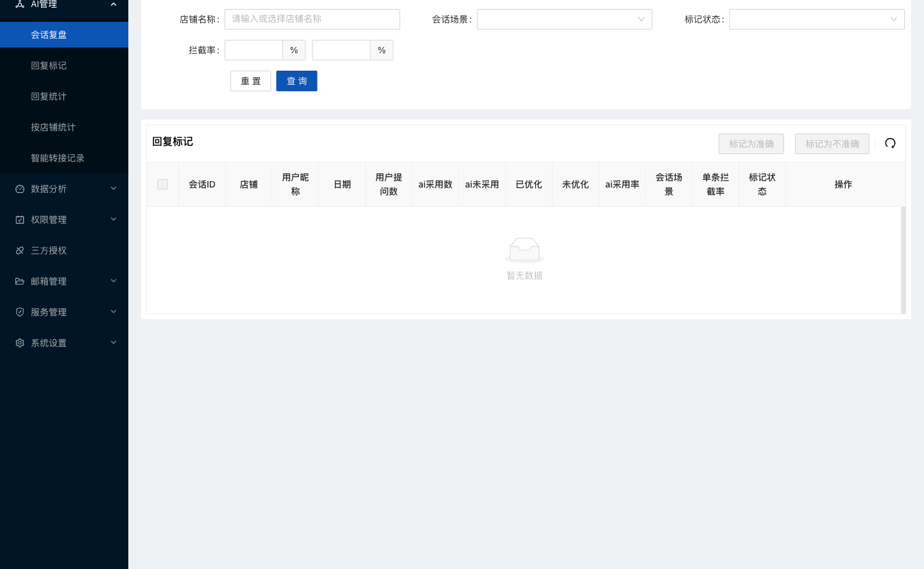Click the 三方授权 link icon
Screen dimensions: 924x569
click(20, 250)
